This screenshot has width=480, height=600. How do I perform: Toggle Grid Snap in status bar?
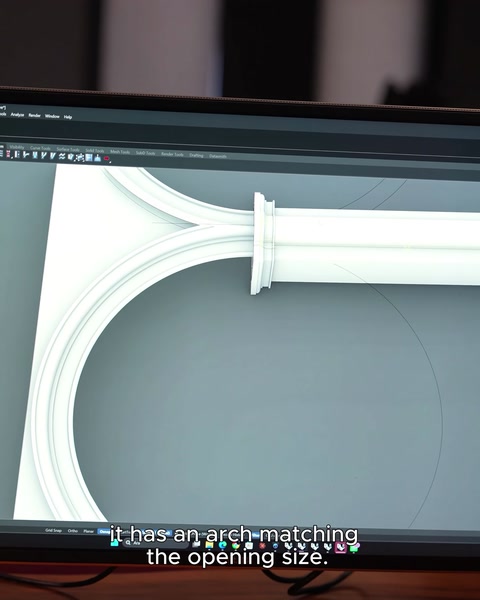tap(53, 530)
